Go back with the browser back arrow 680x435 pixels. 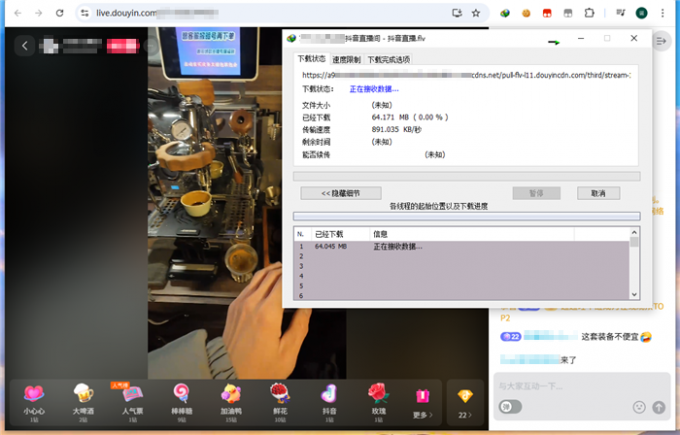18,13
